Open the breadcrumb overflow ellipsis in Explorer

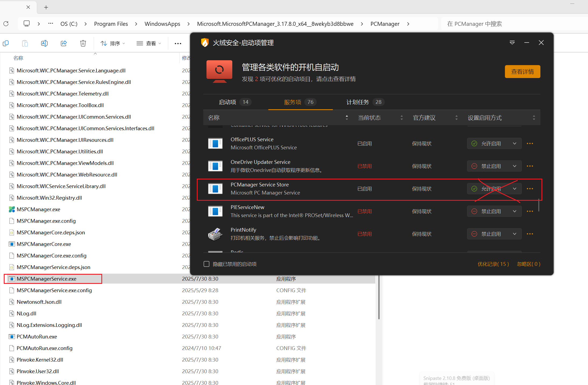(x=51, y=23)
